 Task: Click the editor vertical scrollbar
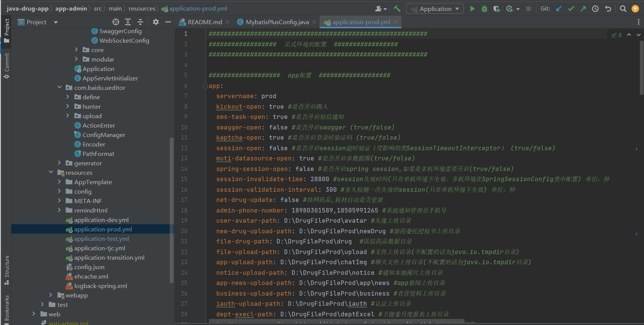641,68
